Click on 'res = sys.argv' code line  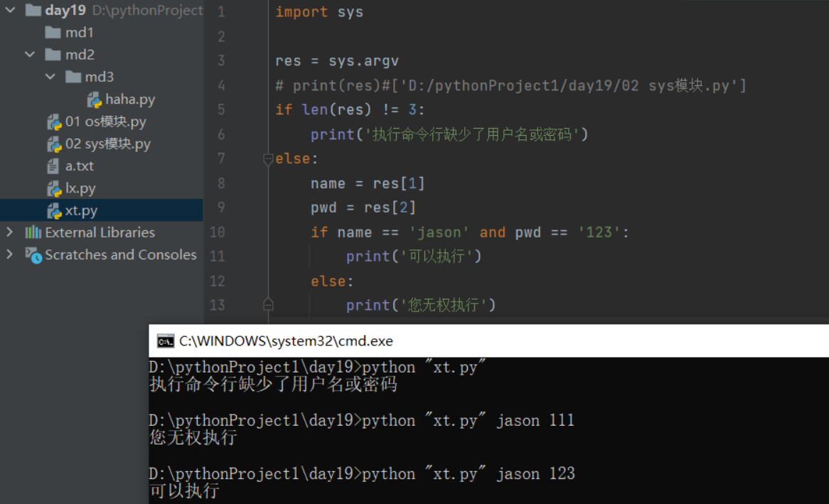click(x=337, y=61)
